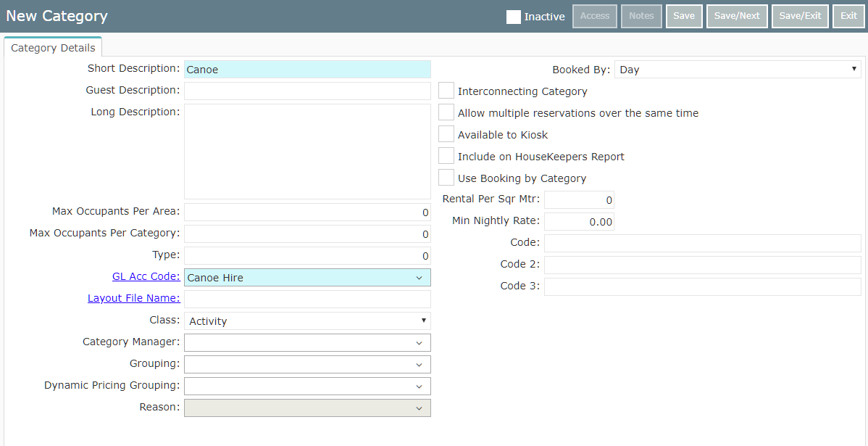Click into the Guest Description field

pyautogui.click(x=307, y=91)
